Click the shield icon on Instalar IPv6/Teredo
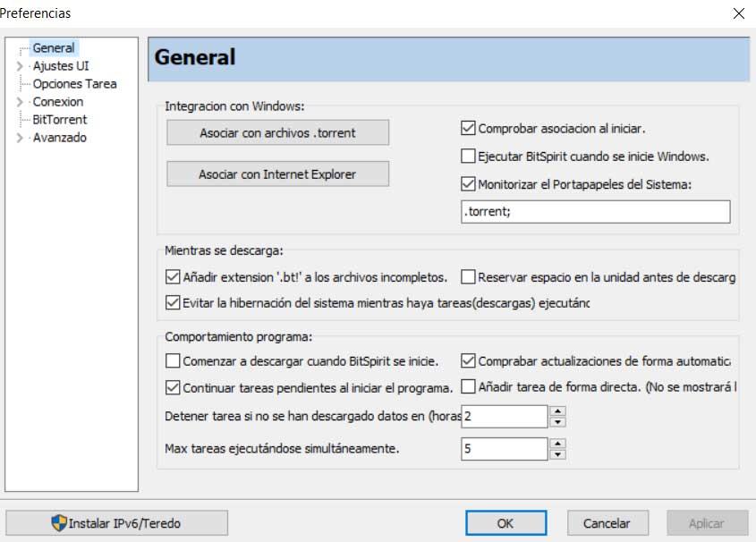This screenshot has width=756, height=542. (x=59, y=523)
